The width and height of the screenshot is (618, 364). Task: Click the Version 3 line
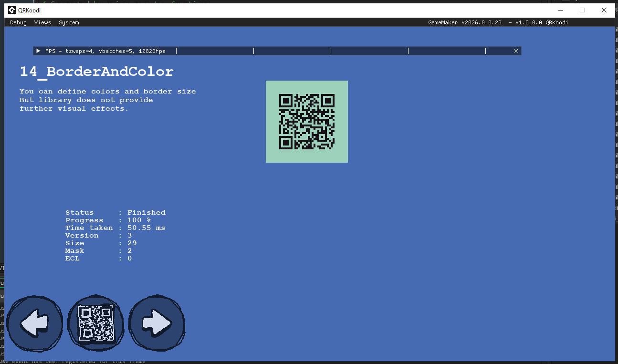coord(99,235)
